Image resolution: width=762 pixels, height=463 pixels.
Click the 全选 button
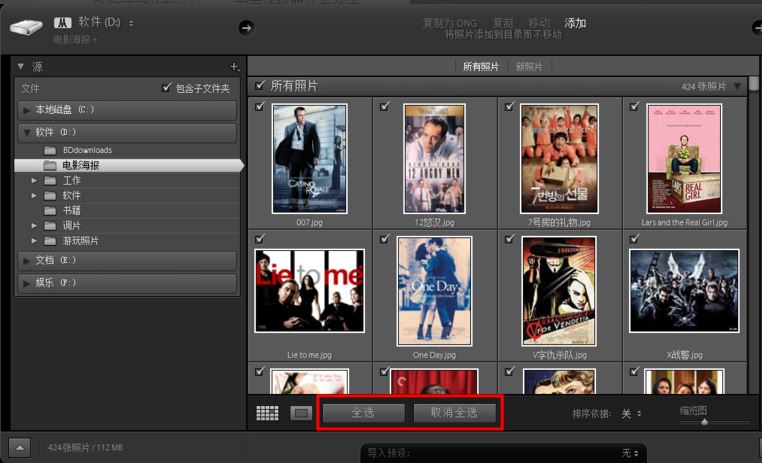tap(364, 413)
